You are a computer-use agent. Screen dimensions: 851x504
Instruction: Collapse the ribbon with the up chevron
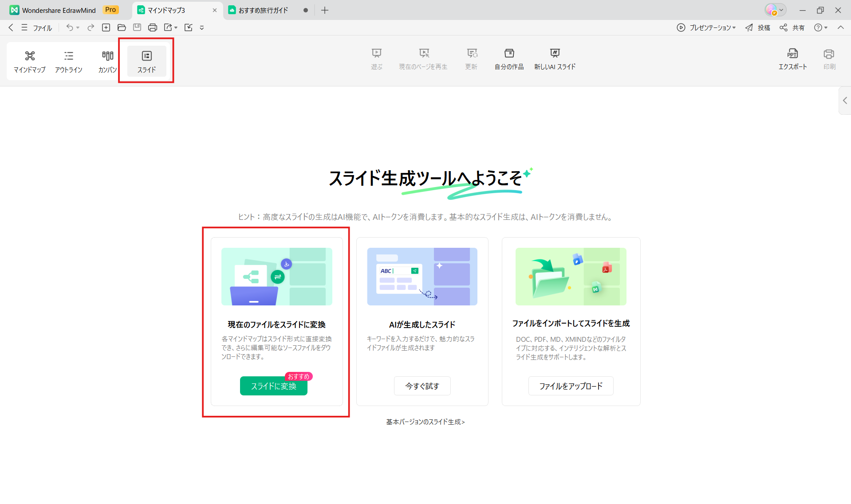[840, 27]
